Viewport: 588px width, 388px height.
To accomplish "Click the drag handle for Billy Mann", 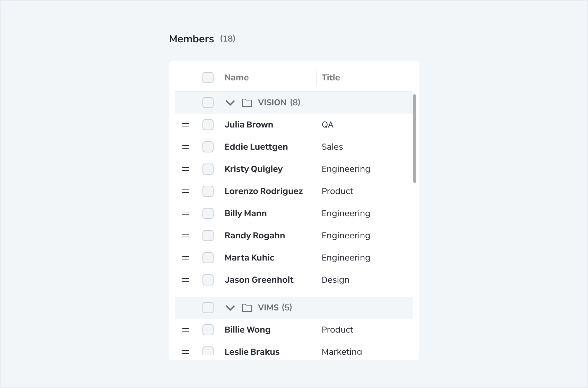I will [186, 213].
